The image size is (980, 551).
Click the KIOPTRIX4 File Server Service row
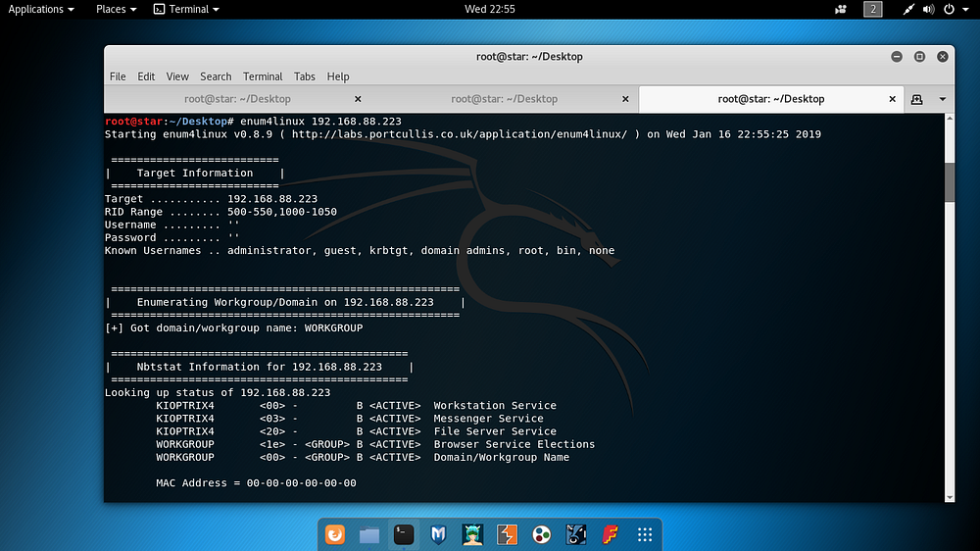click(x=357, y=431)
